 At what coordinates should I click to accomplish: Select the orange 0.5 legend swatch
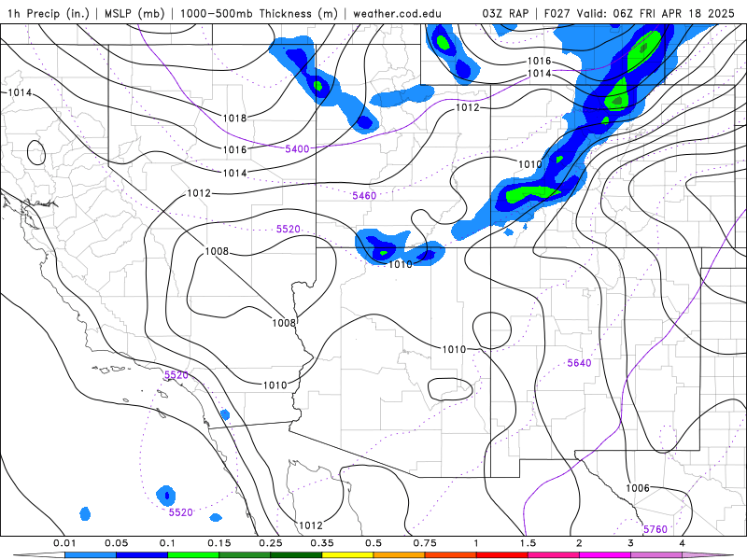tap(400, 555)
